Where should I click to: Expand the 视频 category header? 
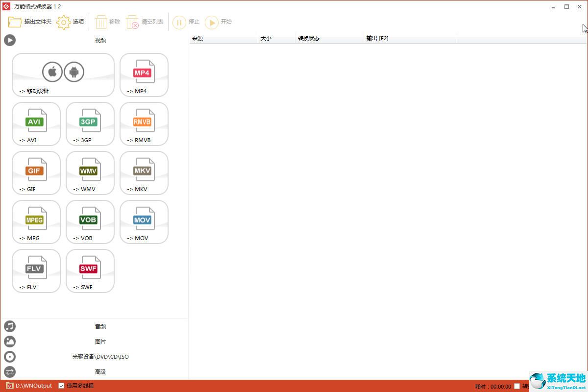pyautogui.click(x=94, y=40)
